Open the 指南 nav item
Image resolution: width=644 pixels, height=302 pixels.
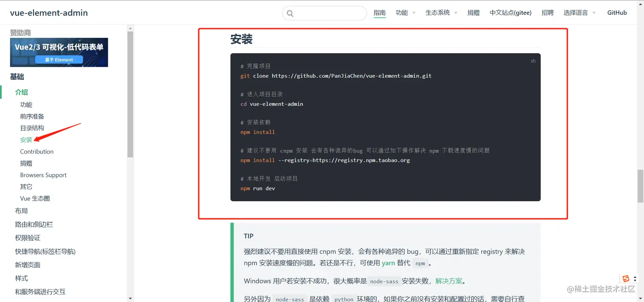click(x=379, y=13)
